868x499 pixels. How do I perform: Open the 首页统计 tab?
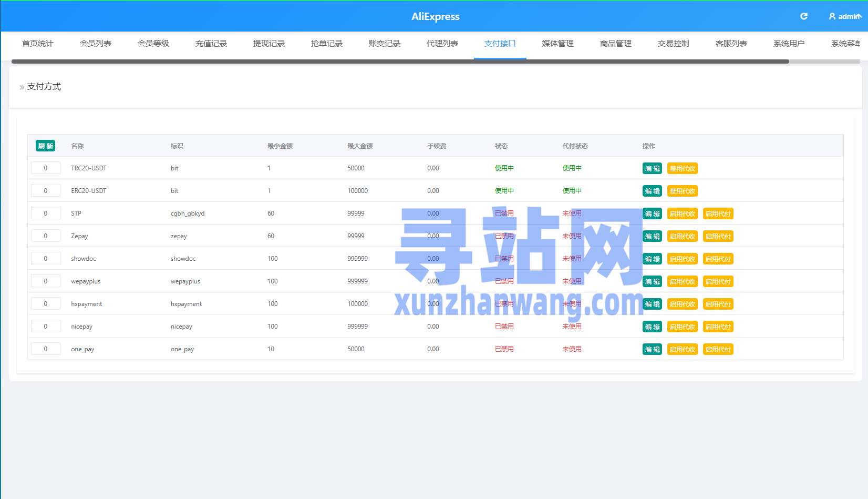pyautogui.click(x=38, y=44)
